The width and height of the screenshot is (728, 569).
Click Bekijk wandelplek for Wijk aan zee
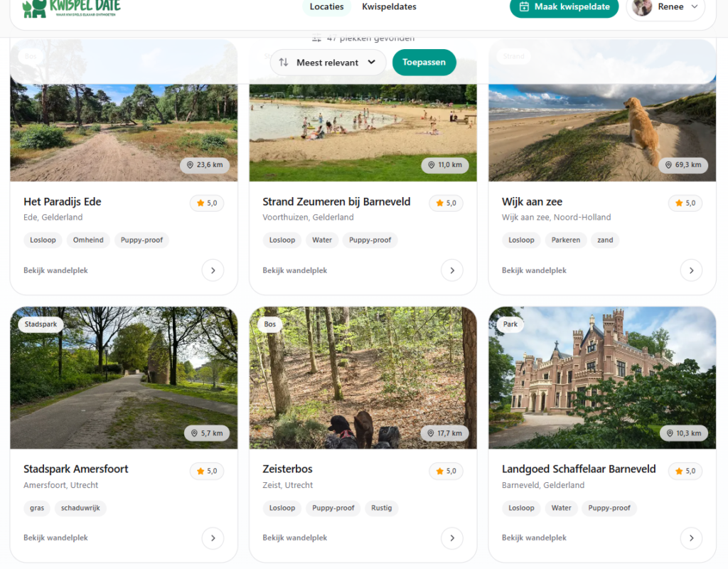point(534,270)
